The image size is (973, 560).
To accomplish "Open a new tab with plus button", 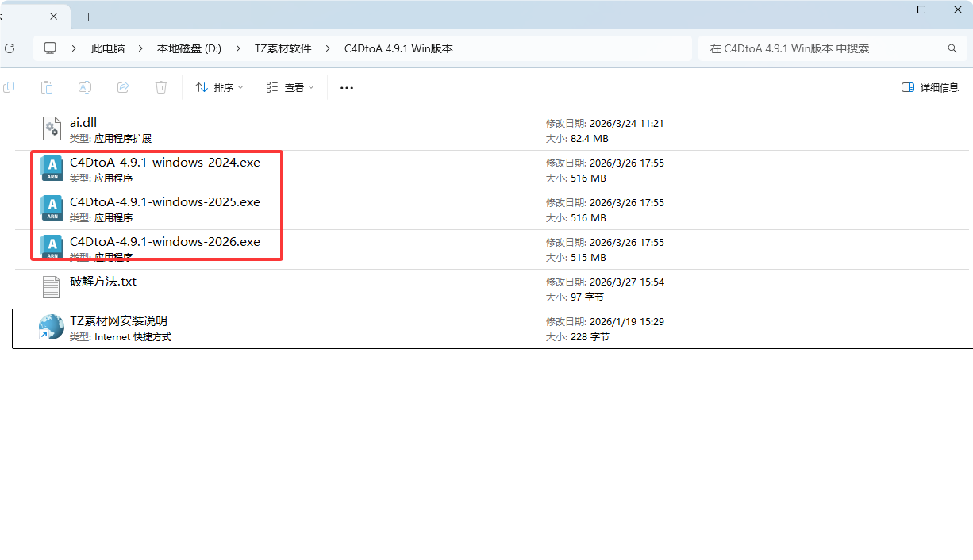I will click(88, 17).
